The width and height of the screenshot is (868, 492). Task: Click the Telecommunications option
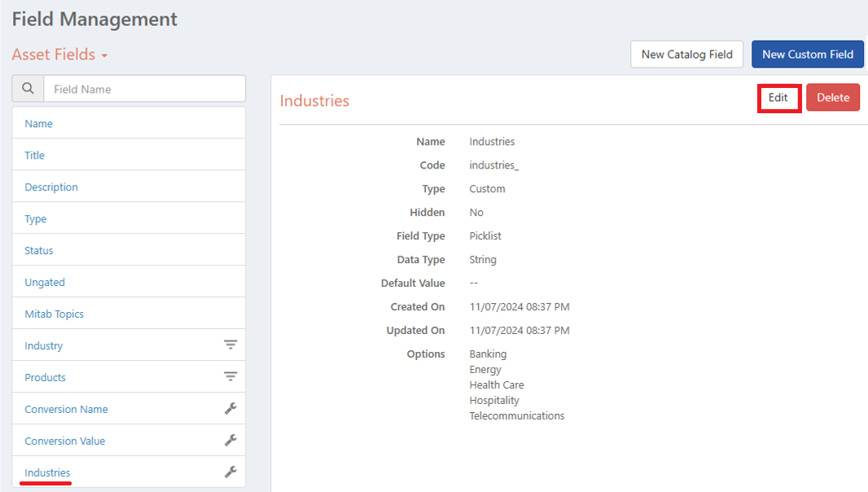517,416
